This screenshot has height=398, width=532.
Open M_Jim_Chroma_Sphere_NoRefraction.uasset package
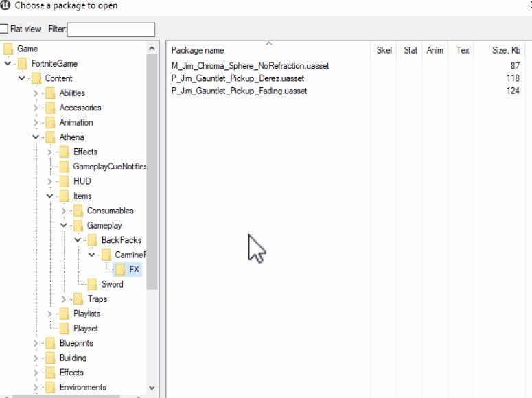[251, 66]
